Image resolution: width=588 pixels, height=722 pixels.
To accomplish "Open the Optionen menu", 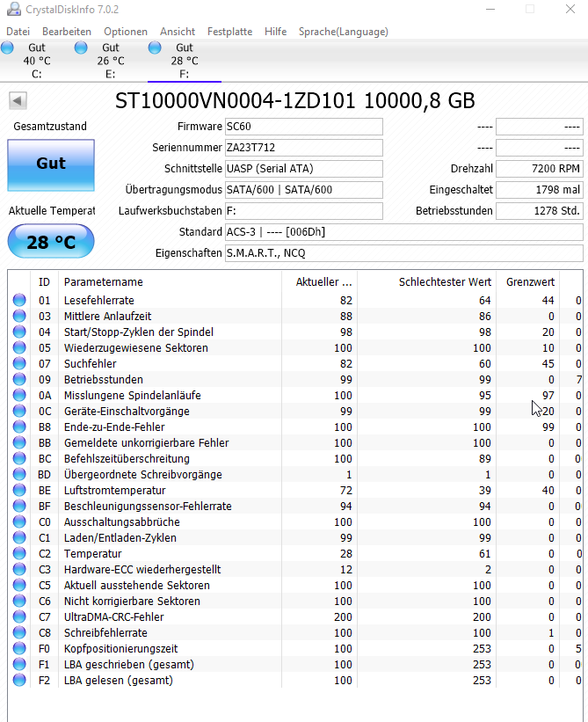I will pyautogui.click(x=126, y=32).
